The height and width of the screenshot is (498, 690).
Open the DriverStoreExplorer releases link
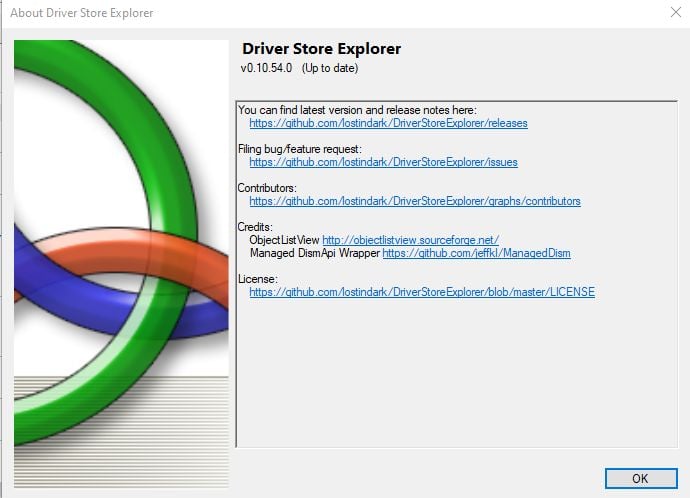click(x=388, y=123)
